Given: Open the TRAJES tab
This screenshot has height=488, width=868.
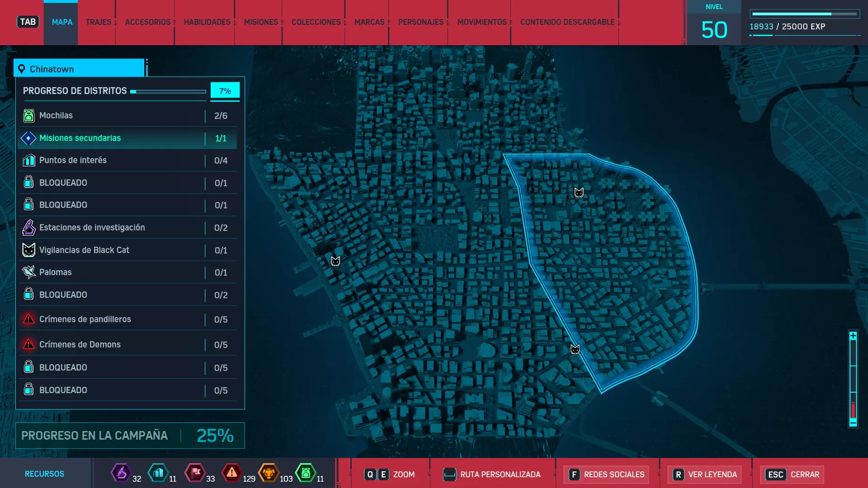Looking at the screenshot, I should (98, 22).
